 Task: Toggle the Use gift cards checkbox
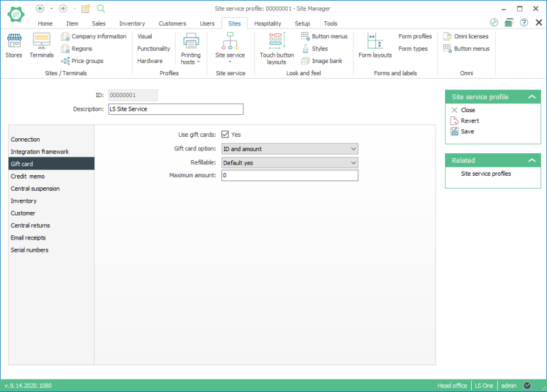[225, 134]
